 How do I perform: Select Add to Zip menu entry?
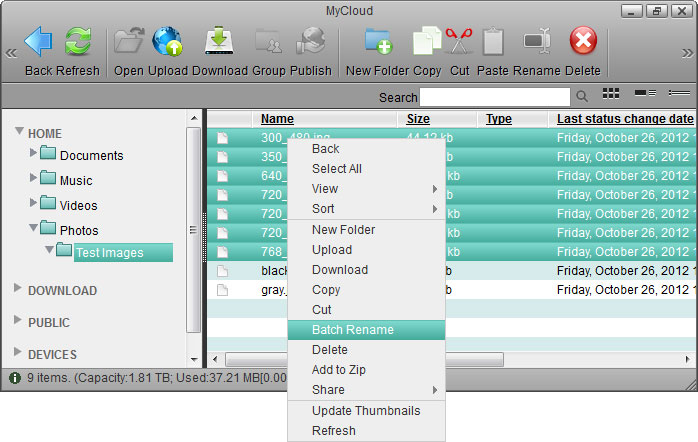click(338, 370)
